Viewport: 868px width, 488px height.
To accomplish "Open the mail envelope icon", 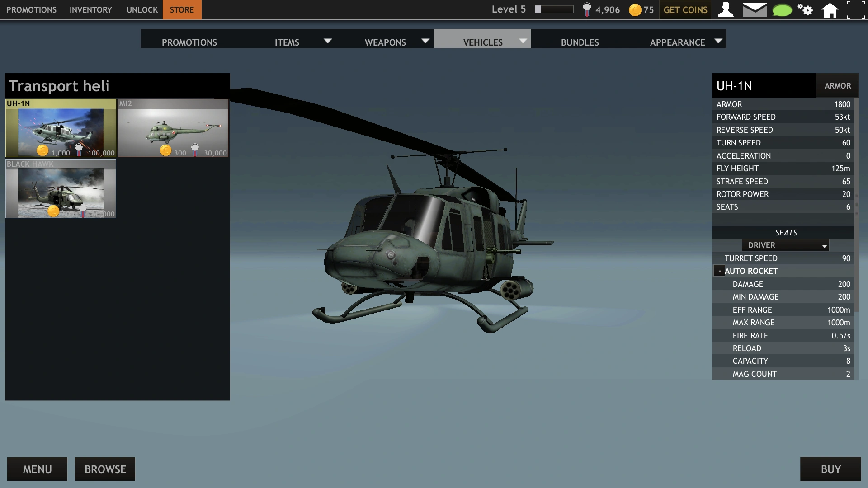I will pyautogui.click(x=755, y=9).
